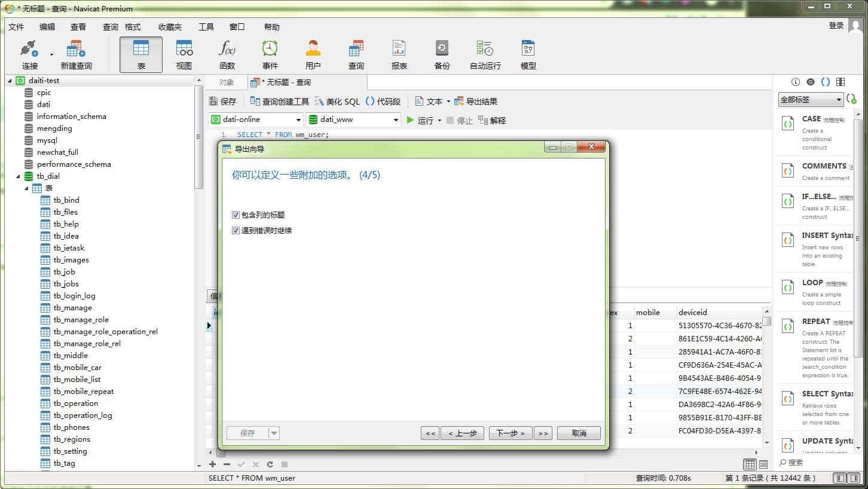Open the 视图 (Views) toolbar icon
The width and height of the screenshot is (868, 489).
pos(184,54)
